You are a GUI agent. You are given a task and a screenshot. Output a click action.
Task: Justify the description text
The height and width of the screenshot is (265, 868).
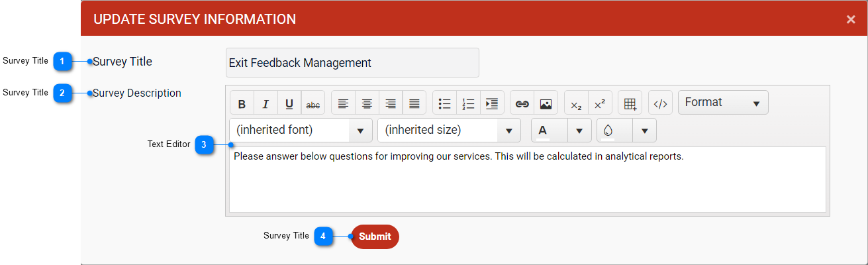(x=414, y=103)
